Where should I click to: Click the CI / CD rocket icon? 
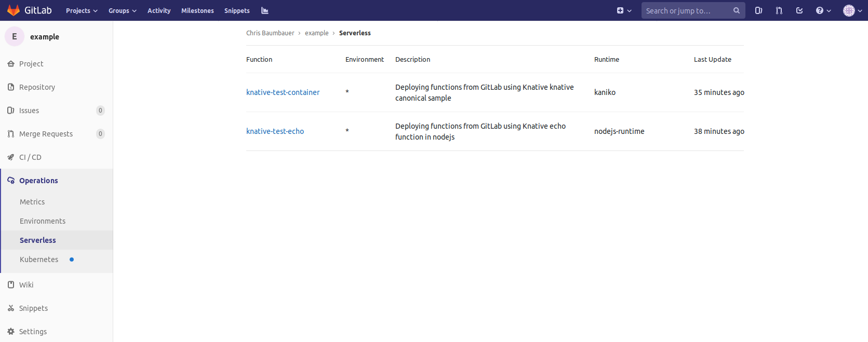[11, 157]
